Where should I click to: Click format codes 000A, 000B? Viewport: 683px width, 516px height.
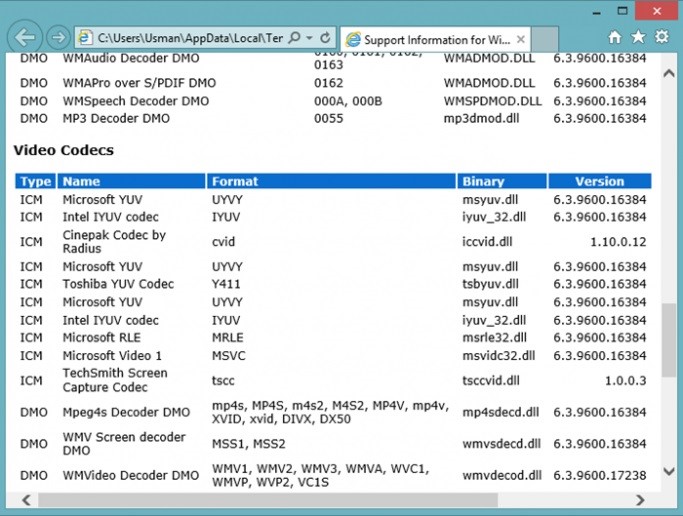(x=348, y=101)
